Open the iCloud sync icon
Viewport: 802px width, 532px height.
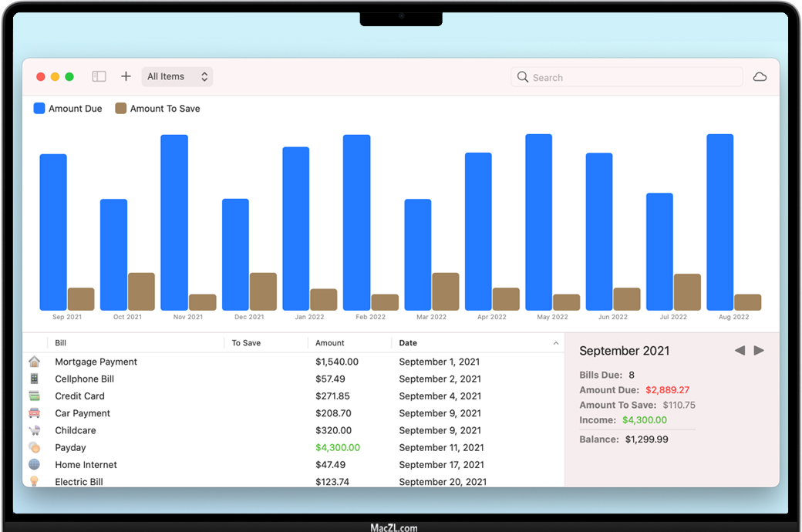pyautogui.click(x=760, y=77)
